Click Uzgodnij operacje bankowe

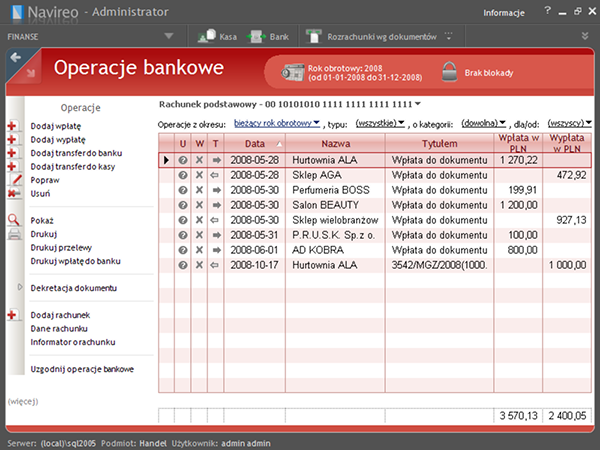(82, 369)
